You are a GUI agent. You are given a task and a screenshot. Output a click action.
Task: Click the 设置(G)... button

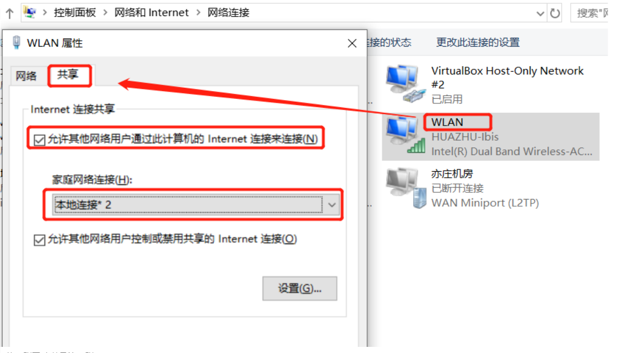[x=300, y=289]
